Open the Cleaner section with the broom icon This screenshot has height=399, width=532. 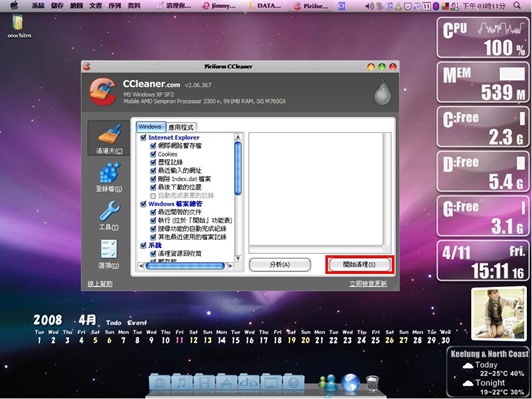point(109,138)
